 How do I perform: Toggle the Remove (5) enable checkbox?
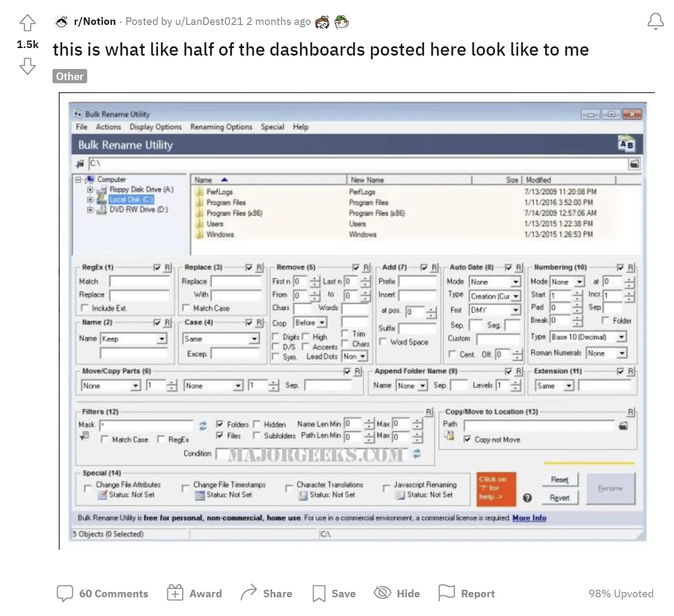355,267
